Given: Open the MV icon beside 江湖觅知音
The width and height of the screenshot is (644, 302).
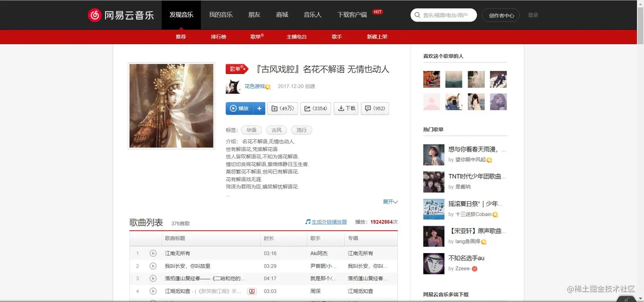Looking at the screenshot, I should [x=252, y=291].
